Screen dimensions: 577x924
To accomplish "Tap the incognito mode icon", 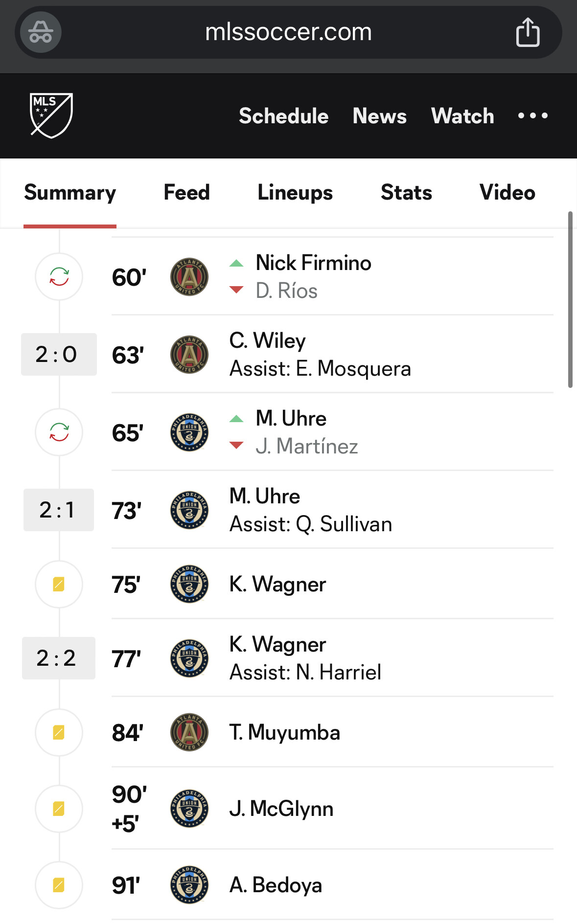I will click(x=41, y=32).
